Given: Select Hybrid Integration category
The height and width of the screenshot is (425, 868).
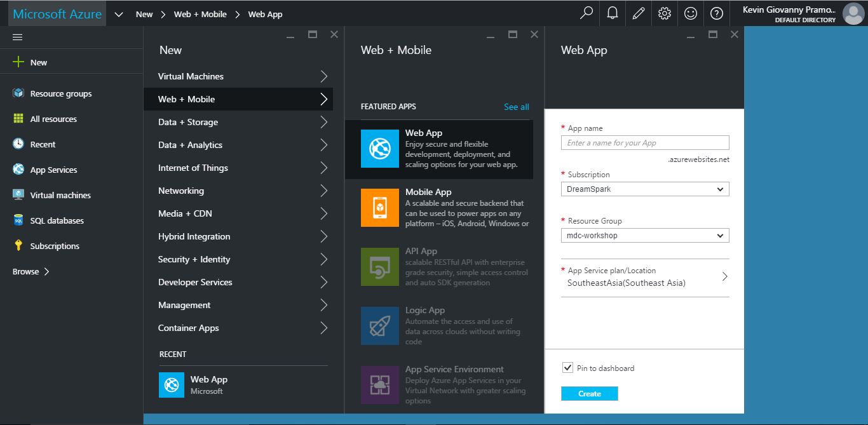Looking at the screenshot, I should (238, 236).
